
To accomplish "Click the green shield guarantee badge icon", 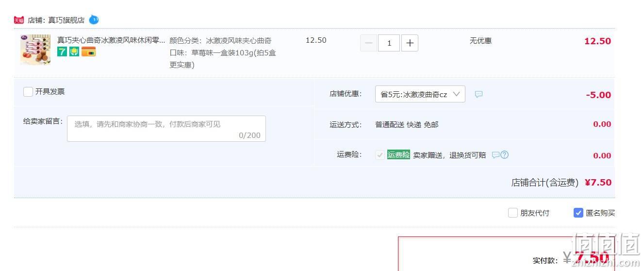I will (74, 51).
